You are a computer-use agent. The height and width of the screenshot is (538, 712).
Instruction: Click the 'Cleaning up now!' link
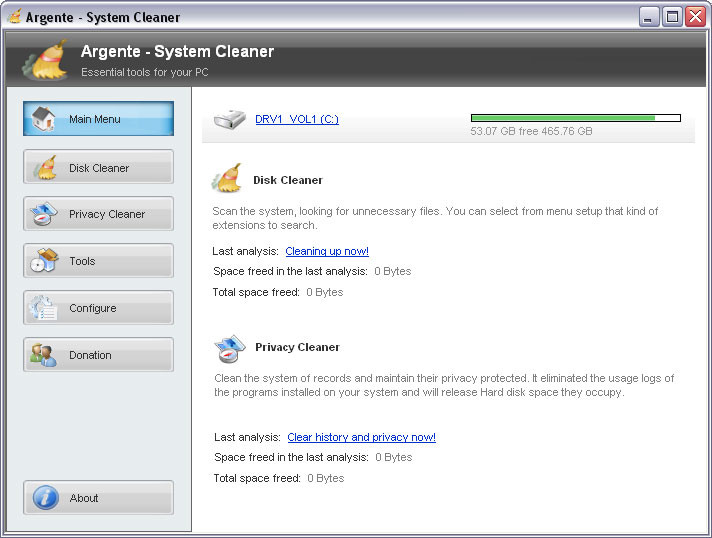(327, 251)
